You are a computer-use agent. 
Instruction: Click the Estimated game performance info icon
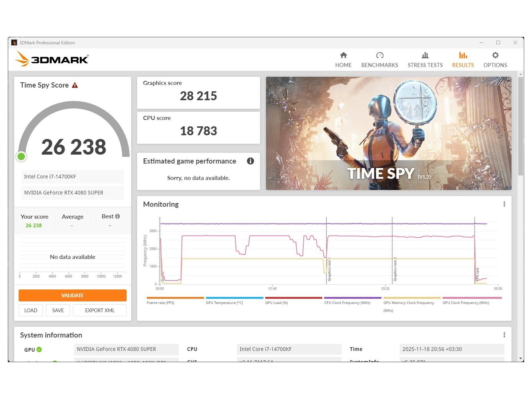[x=250, y=161]
